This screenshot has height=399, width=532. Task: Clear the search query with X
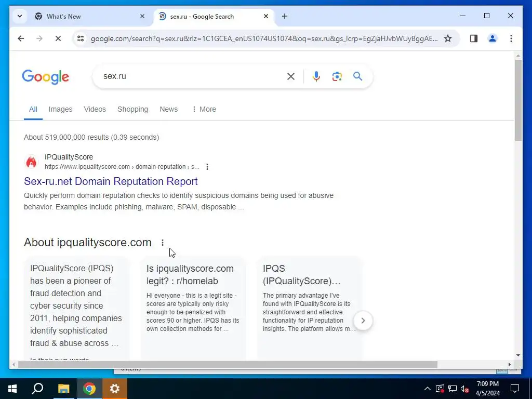tap(291, 76)
